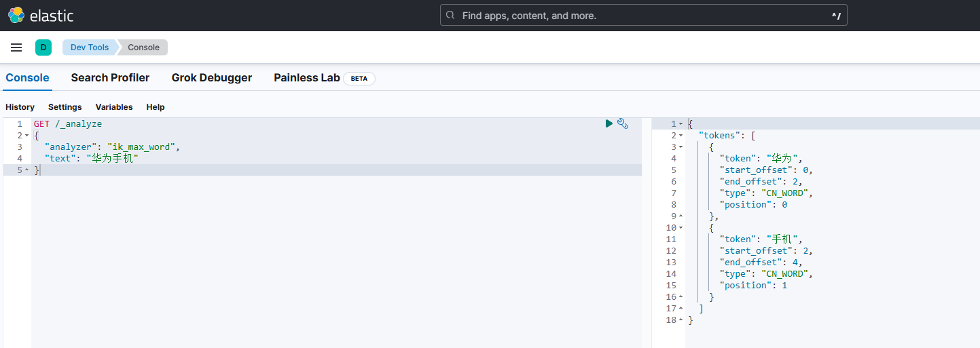Click the search magnifier icon
Viewport: 980px width, 348px height.
pos(451,15)
